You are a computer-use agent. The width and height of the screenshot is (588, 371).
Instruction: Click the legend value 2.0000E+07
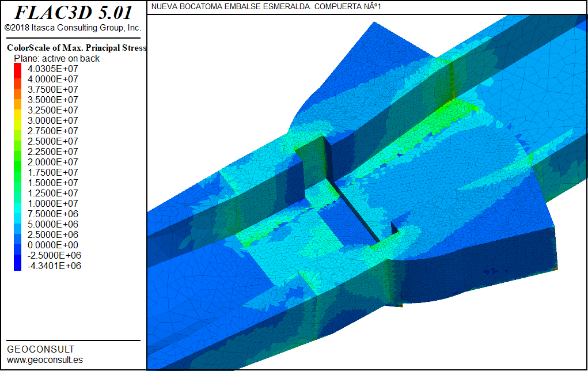tap(53, 162)
